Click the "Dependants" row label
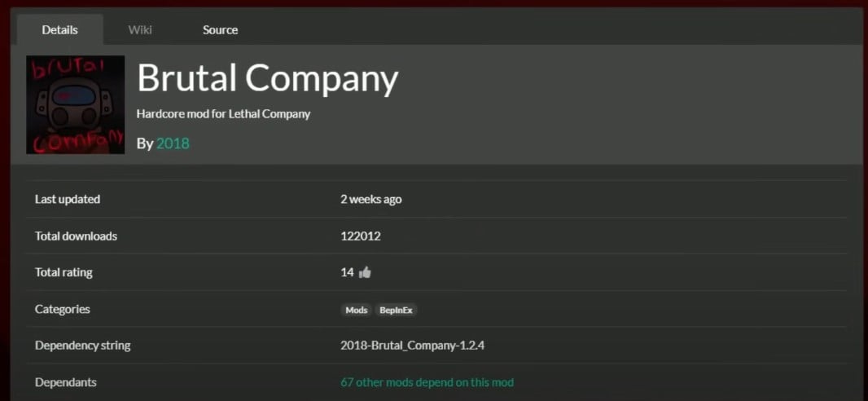 coord(65,382)
